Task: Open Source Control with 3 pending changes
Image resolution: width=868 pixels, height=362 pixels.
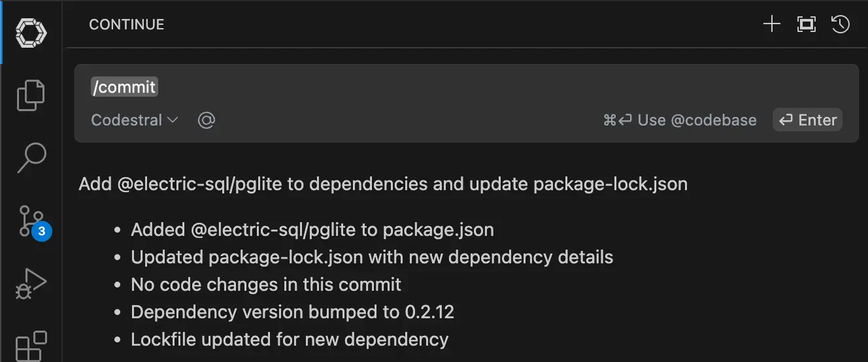Action: coord(31,221)
